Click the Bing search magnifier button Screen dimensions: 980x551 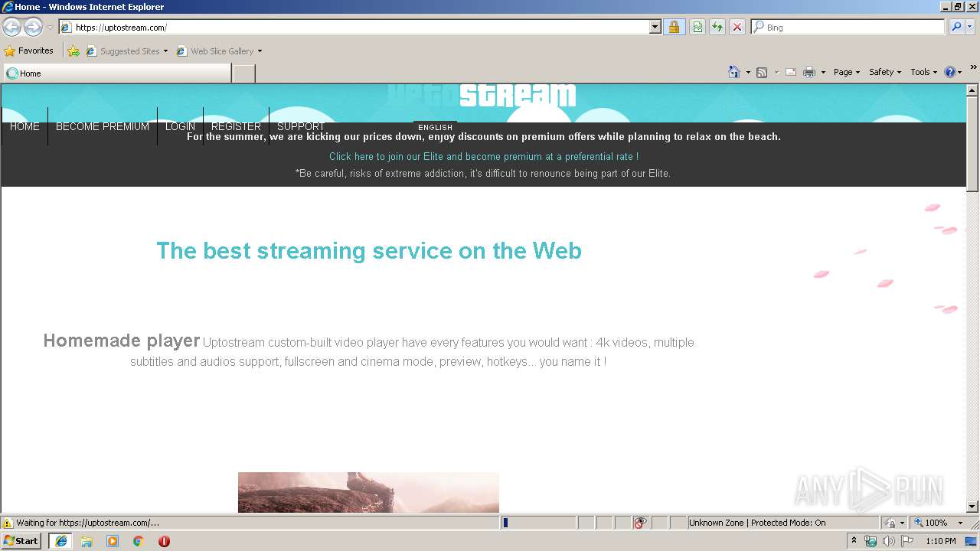[956, 27]
